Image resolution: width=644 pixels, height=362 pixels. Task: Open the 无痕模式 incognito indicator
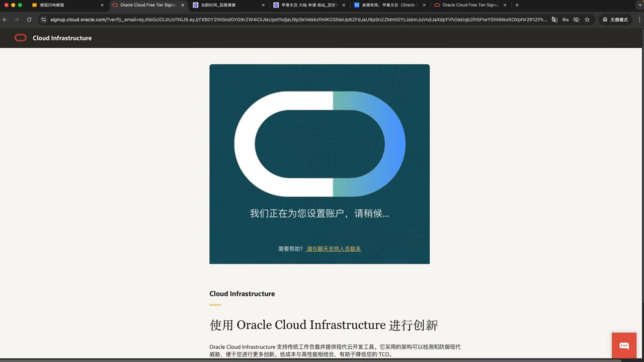[615, 20]
